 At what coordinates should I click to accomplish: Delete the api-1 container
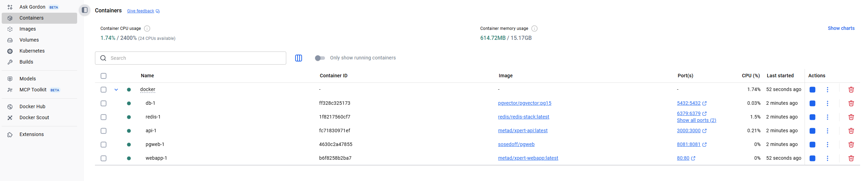click(x=851, y=131)
